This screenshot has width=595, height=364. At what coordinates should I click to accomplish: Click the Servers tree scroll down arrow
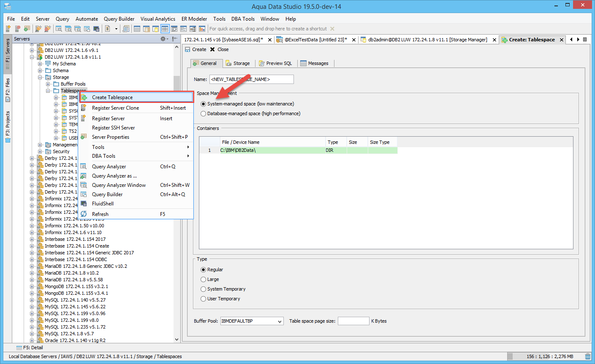177,340
